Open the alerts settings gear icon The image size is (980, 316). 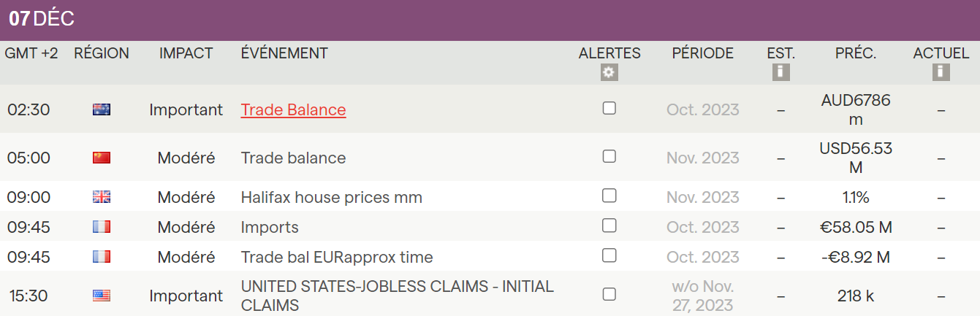point(609,72)
